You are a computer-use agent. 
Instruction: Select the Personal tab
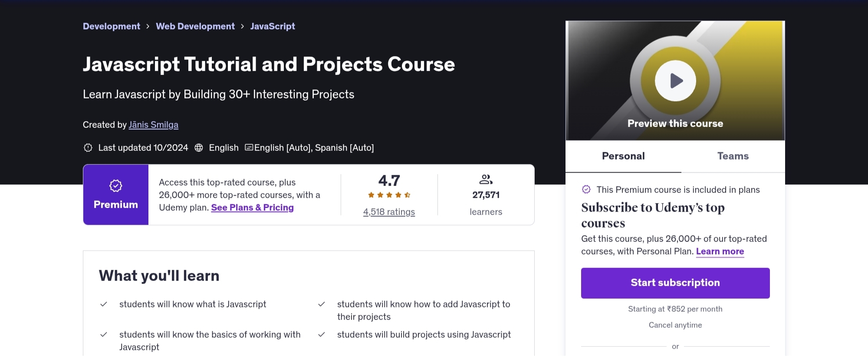[623, 156]
